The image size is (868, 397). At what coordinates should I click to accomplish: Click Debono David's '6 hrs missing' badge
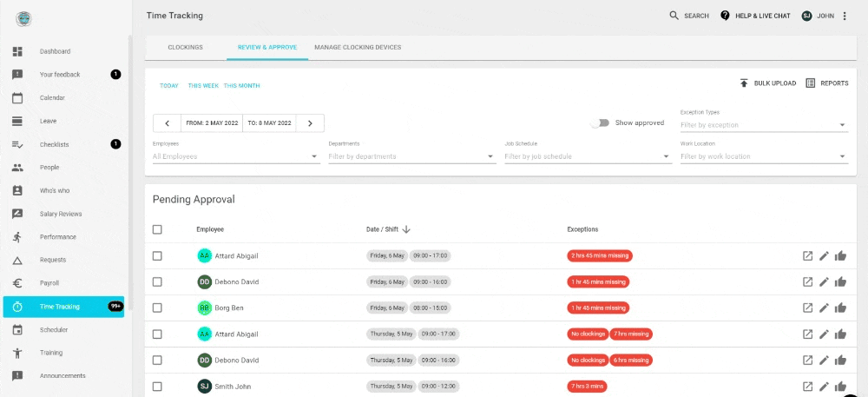point(631,360)
